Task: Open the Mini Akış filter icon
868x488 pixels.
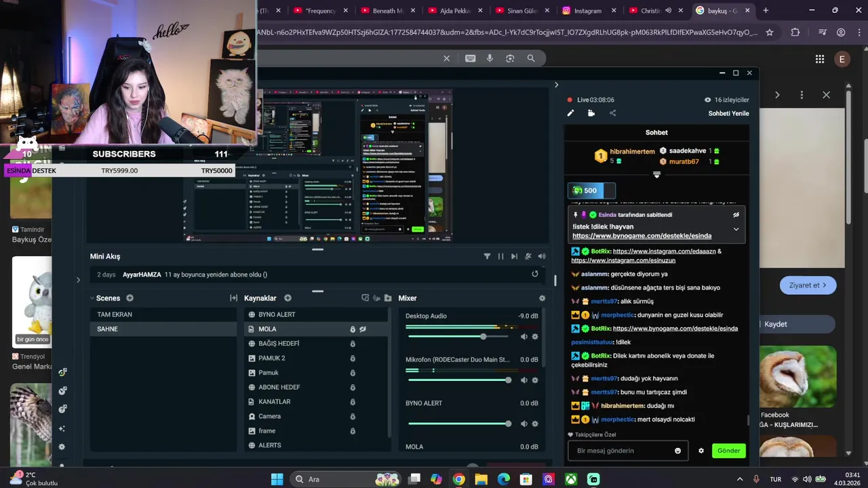Action: coord(487,256)
